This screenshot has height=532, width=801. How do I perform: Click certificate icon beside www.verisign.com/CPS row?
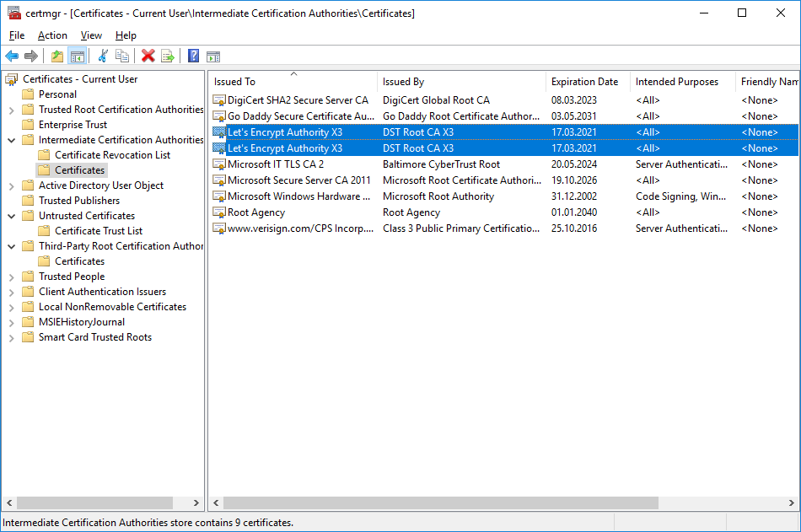[219, 228]
